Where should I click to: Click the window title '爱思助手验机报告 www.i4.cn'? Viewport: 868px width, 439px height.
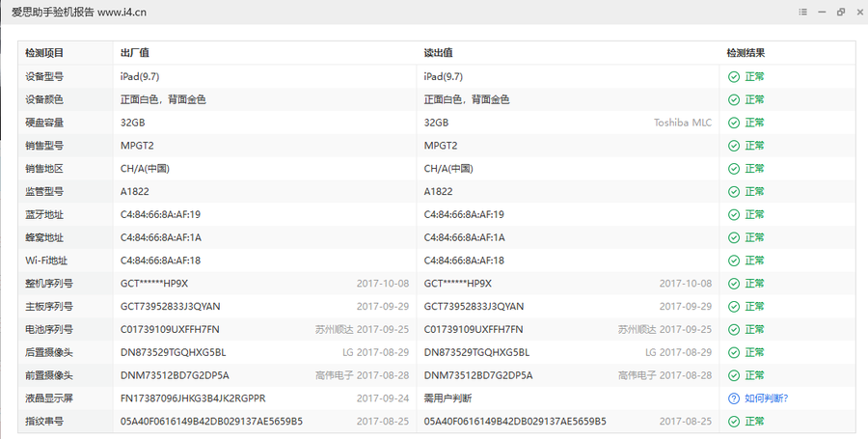point(79,13)
